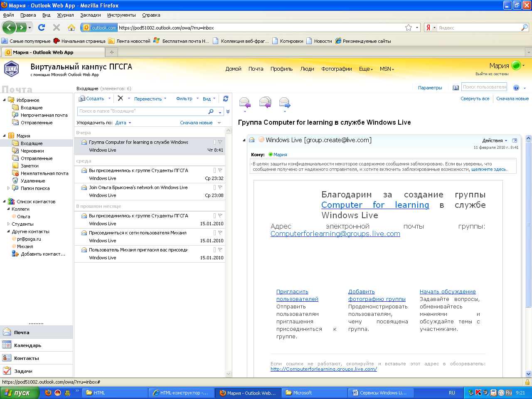Toggle category box on Пользователь Михаил пригласил message

click(214, 250)
